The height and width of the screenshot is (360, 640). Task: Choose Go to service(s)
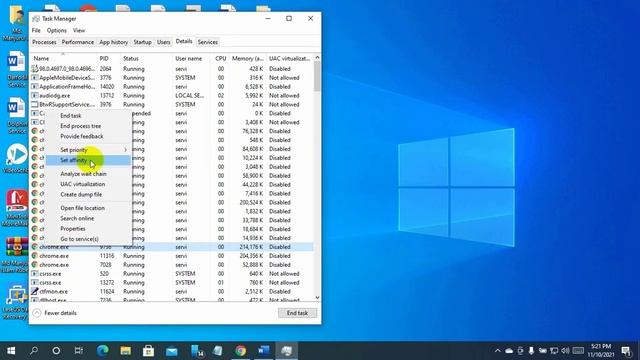(x=79, y=239)
